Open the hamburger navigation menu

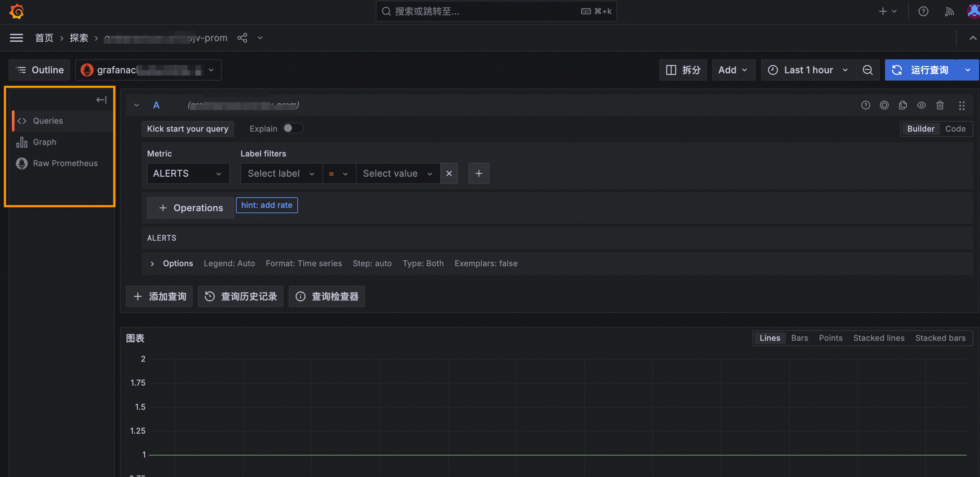(x=16, y=38)
